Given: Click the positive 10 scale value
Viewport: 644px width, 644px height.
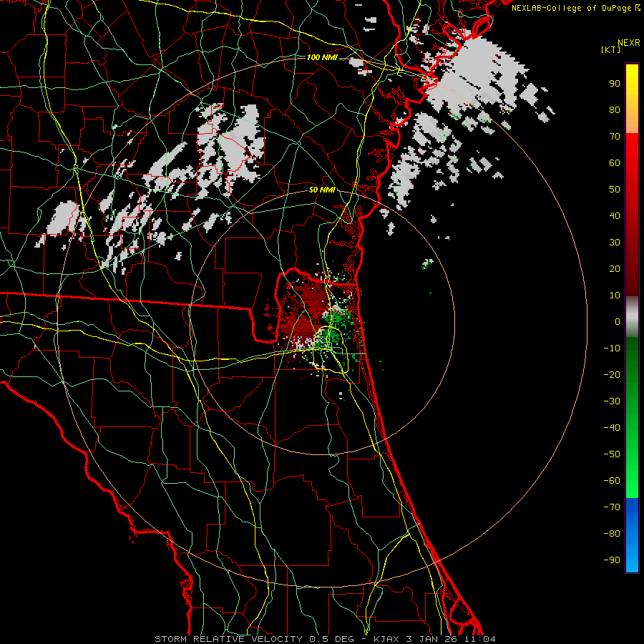Looking at the screenshot, I should pos(615,296).
